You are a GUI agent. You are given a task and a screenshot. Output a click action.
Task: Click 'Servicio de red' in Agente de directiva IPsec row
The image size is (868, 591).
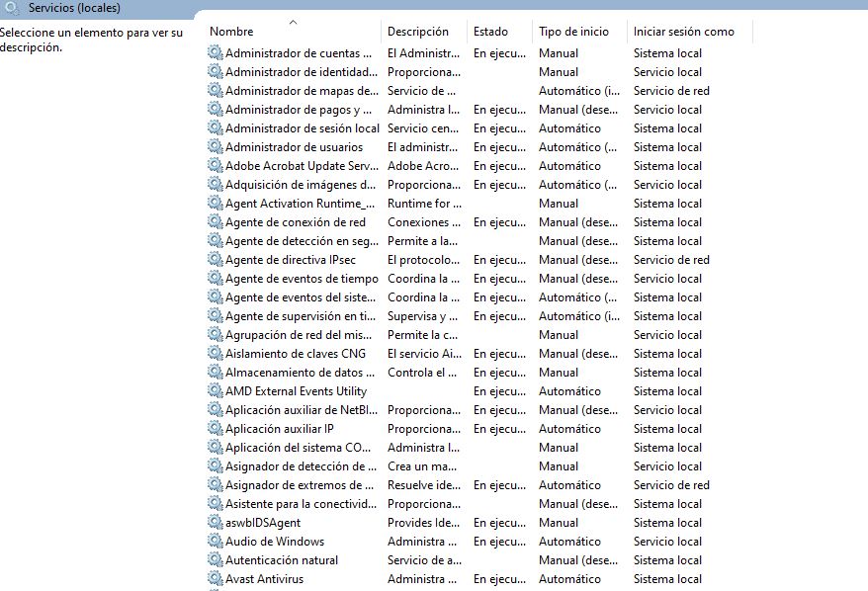671,260
